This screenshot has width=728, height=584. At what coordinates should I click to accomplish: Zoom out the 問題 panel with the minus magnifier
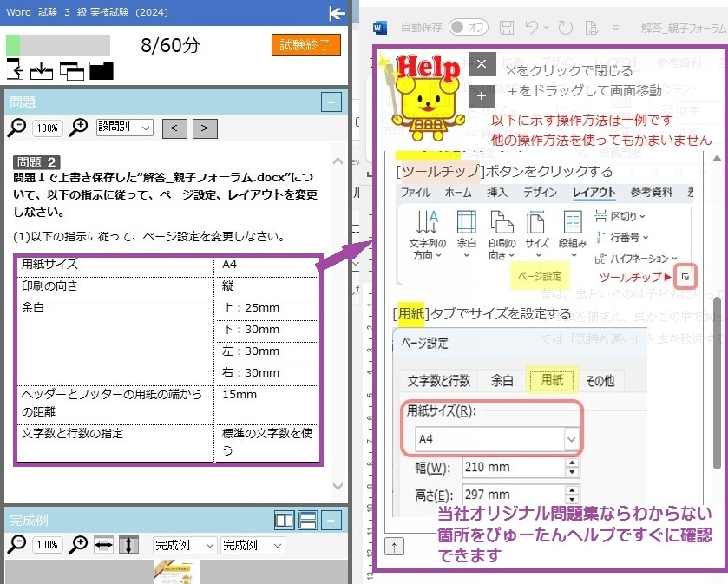[x=16, y=128]
